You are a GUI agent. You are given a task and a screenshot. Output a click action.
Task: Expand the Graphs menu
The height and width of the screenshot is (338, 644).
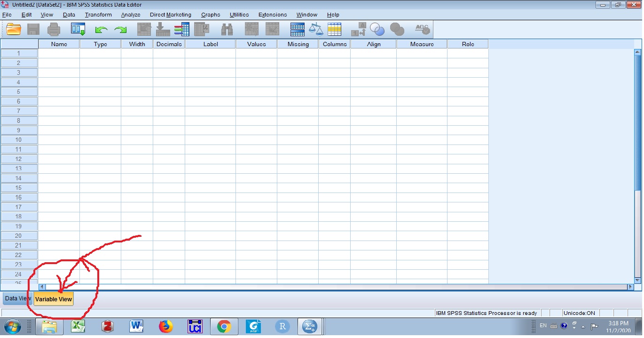211,15
